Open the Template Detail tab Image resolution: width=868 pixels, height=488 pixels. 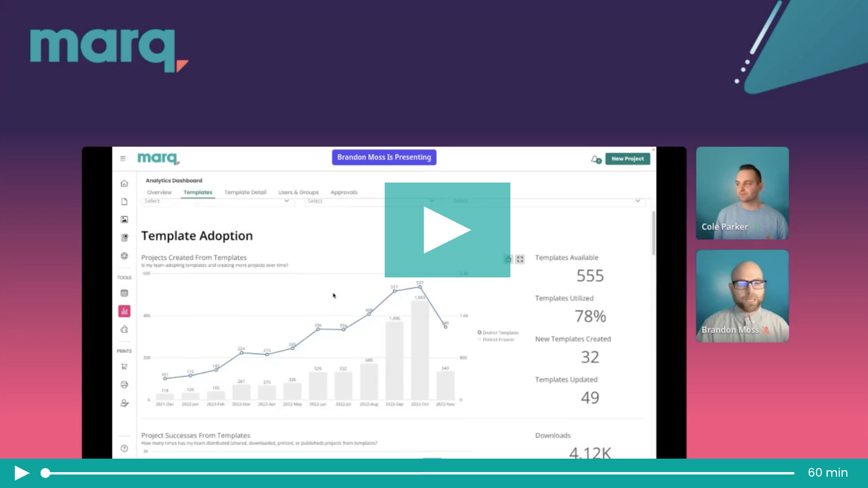click(245, 192)
